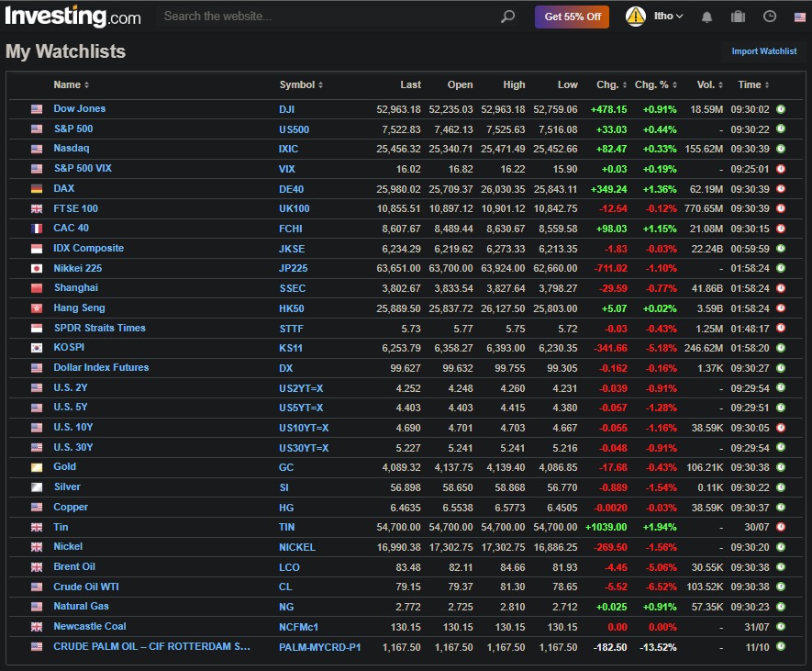Sort the table by Name column
The width and height of the screenshot is (812, 671).
click(x=72, y=85)
